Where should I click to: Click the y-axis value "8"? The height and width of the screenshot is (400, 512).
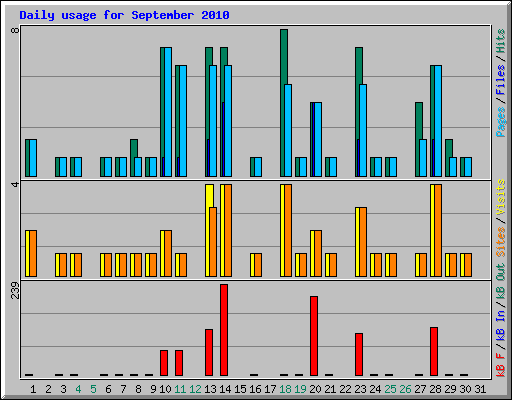tap(15, 30)
